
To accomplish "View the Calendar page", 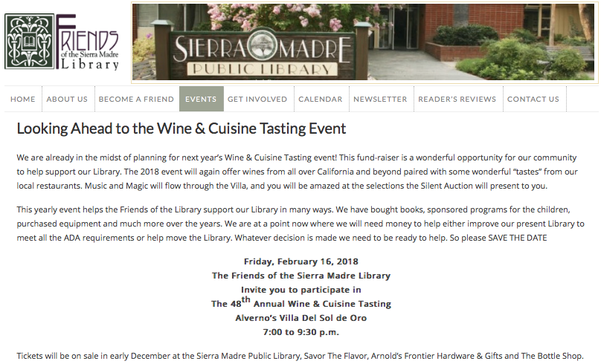I will (321, 99).
